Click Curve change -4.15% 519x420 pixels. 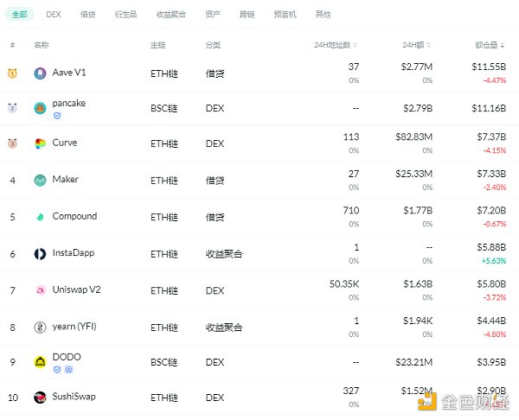coord(495,150)
